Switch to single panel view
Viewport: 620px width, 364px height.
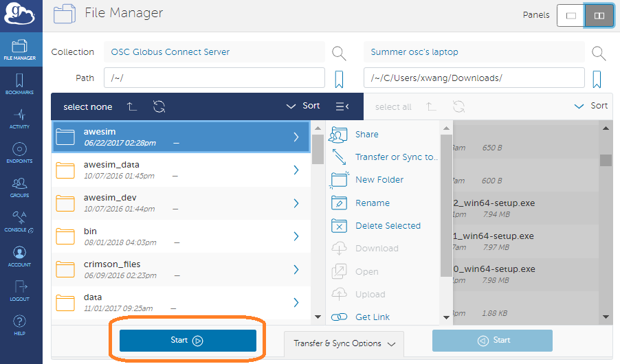coord(571,15)
